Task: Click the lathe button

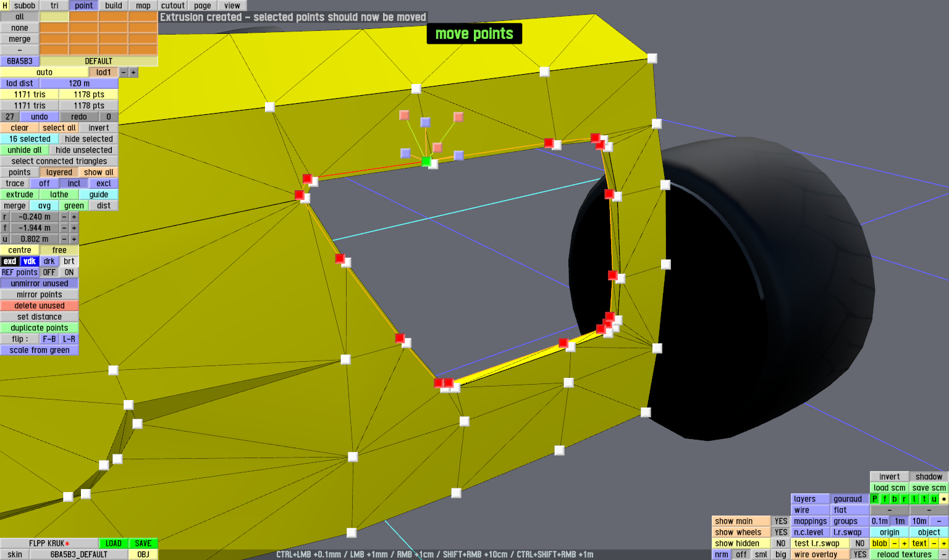Action: tap(59, 194)
